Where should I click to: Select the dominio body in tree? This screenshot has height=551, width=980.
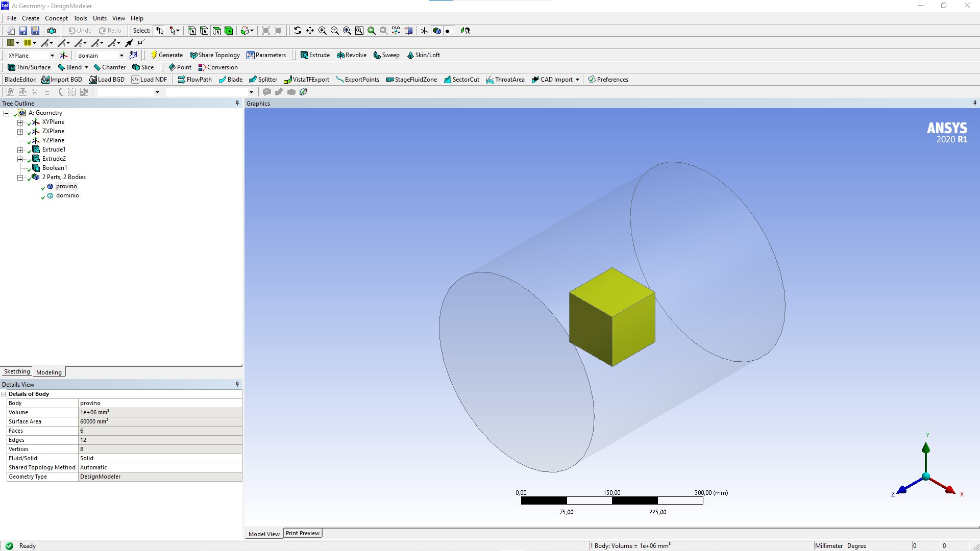click(x=67, y=195)
